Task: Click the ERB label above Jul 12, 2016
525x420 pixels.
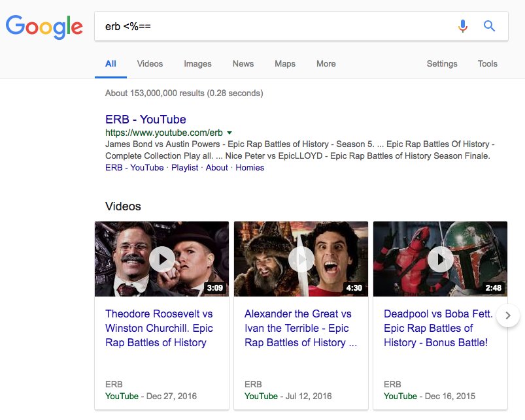Action: tap(253, 384)
